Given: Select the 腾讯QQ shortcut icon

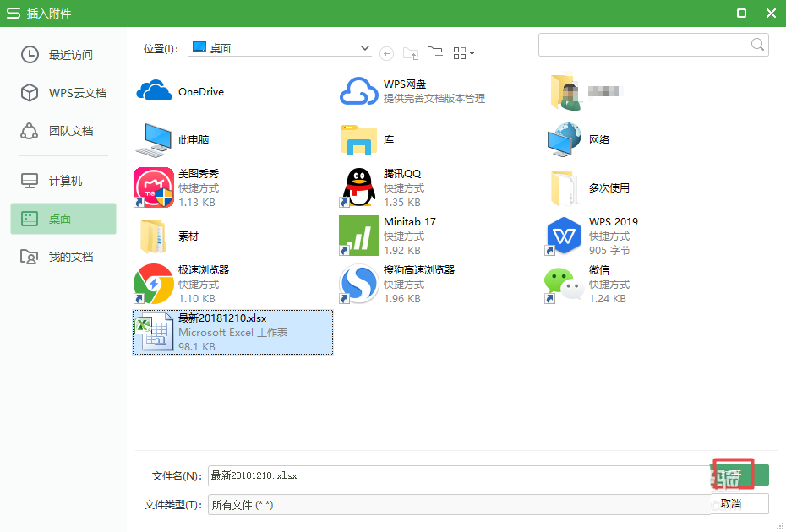Looking at the screenshot, I should click(358, 187).
